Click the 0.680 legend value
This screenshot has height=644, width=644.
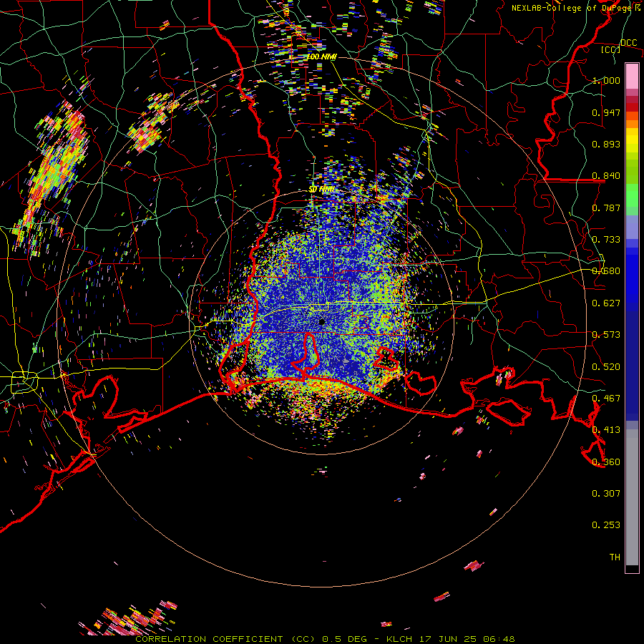(606, 271)
